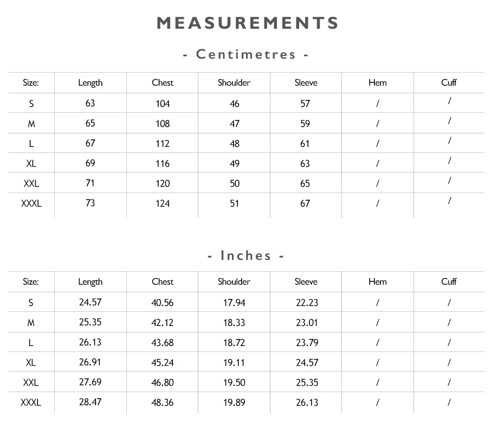
Task: Click the Hem header in centimetres table
Action: tap(378, 82)
